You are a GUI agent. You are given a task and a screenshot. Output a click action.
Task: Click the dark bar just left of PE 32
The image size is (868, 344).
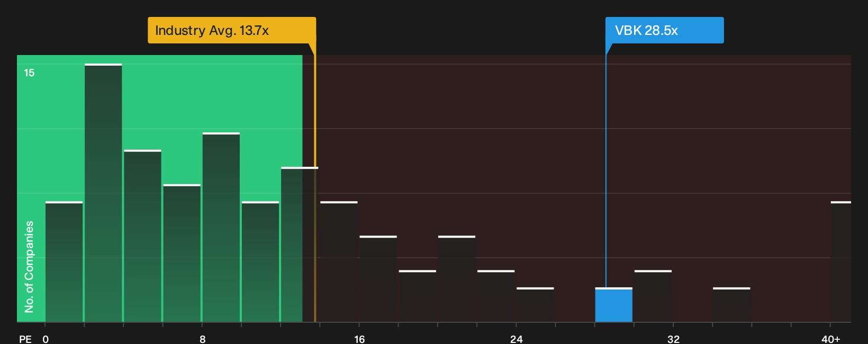point(653,296)
